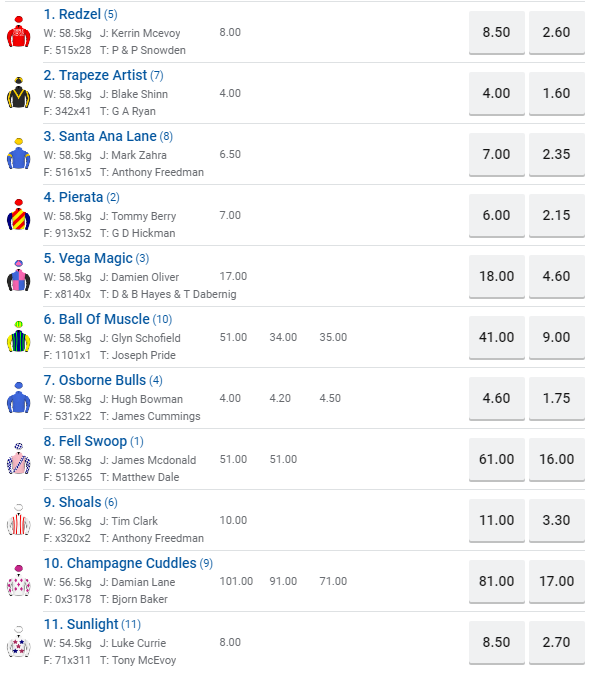Select Shoals place odds 3.30
Screen dimensions: 601x684
coord(557,520)
